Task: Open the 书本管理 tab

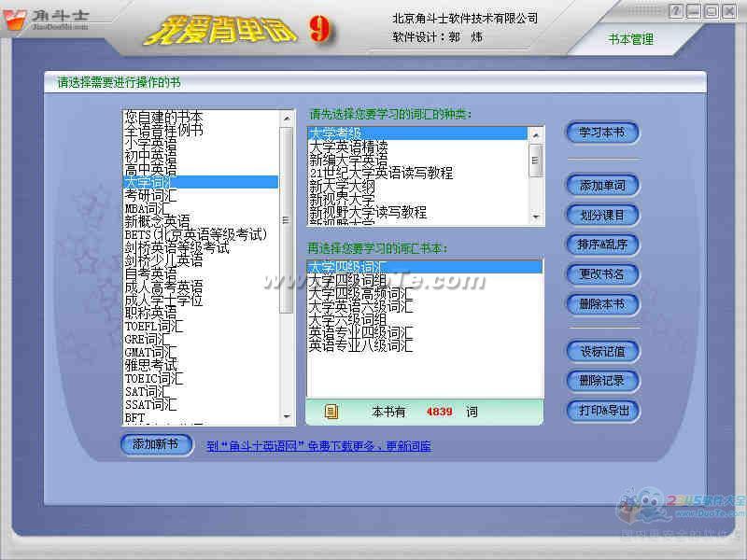Action: point(631,39)
